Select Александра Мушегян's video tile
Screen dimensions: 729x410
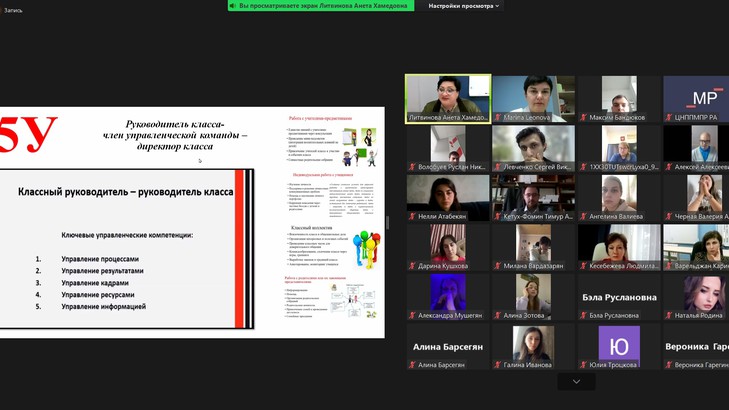[x=448, y=297]
